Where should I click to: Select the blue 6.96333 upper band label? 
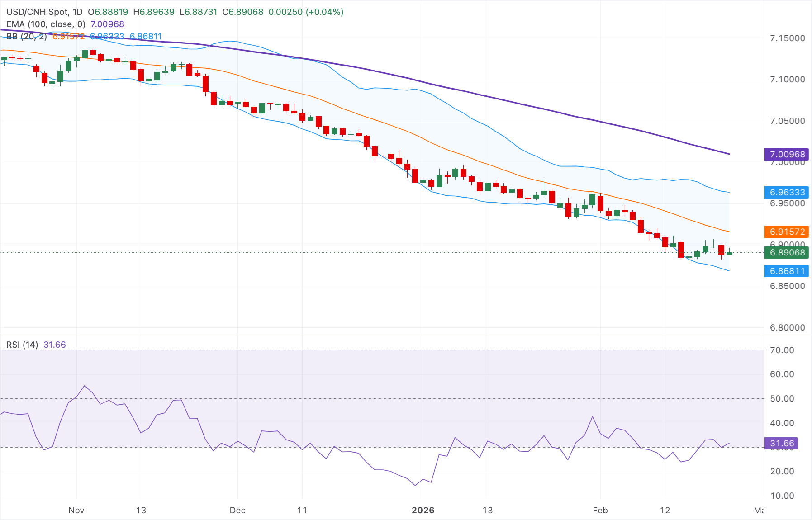(787, 193)
